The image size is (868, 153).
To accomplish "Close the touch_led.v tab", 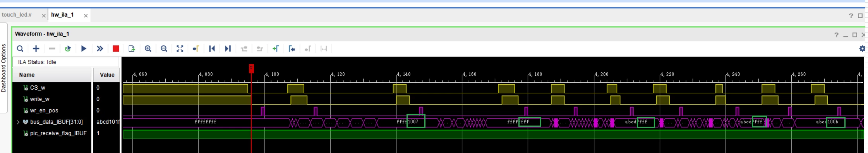I will pos(44,16).
